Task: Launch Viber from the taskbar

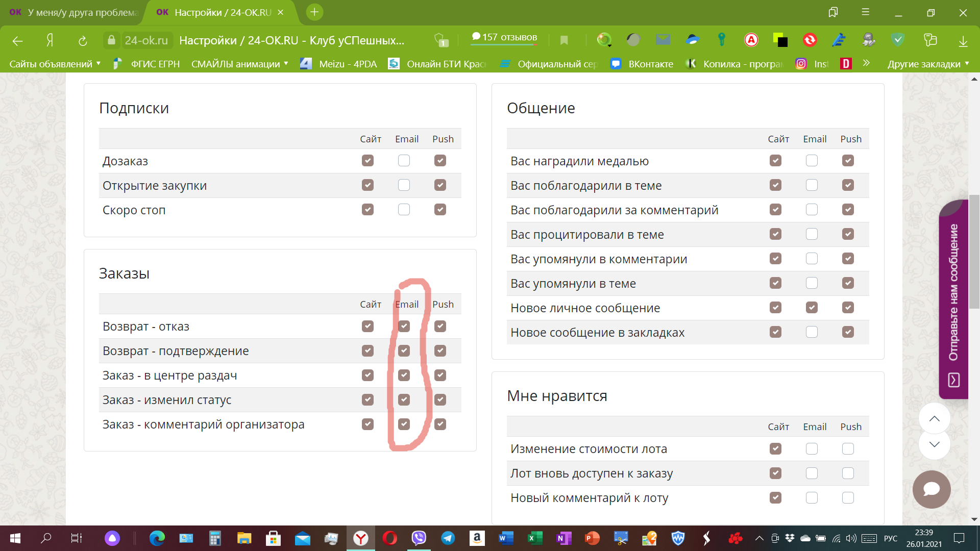Action: click(419, 538)
